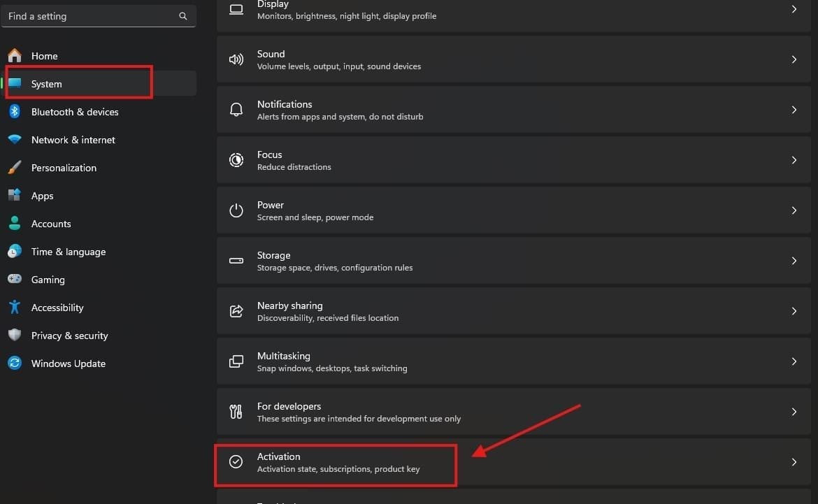Image resolution: width=818 pixels, height=504 pixels.
Task: Click text 'Reduce distractions'
Action: click(294, 167)
